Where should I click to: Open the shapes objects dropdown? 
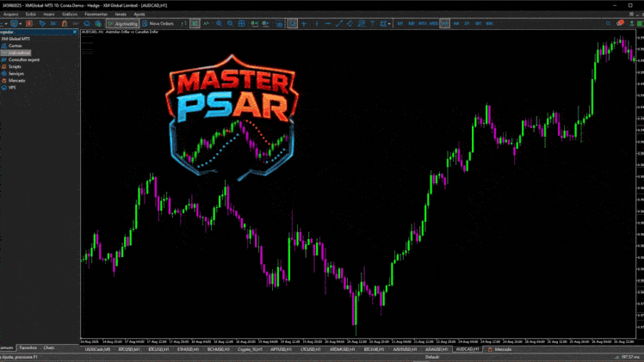(x=385, y=23)
